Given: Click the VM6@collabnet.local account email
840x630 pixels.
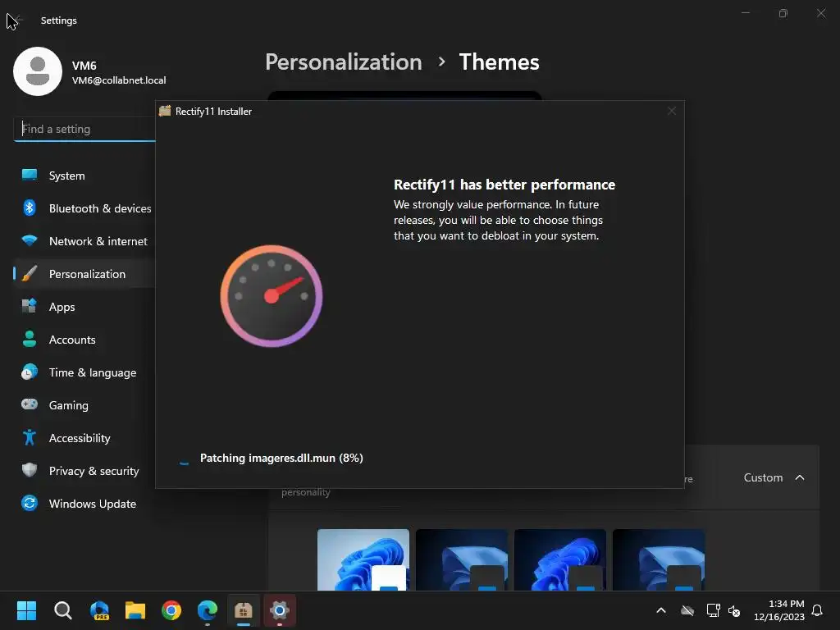Looking at the screenshot, I should 119,80.
